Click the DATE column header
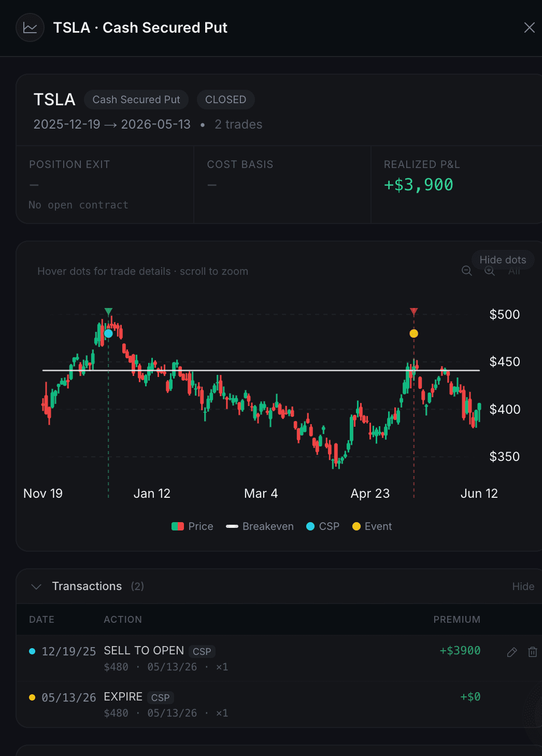This screenshot has width=542, height=756. point(41,620)
